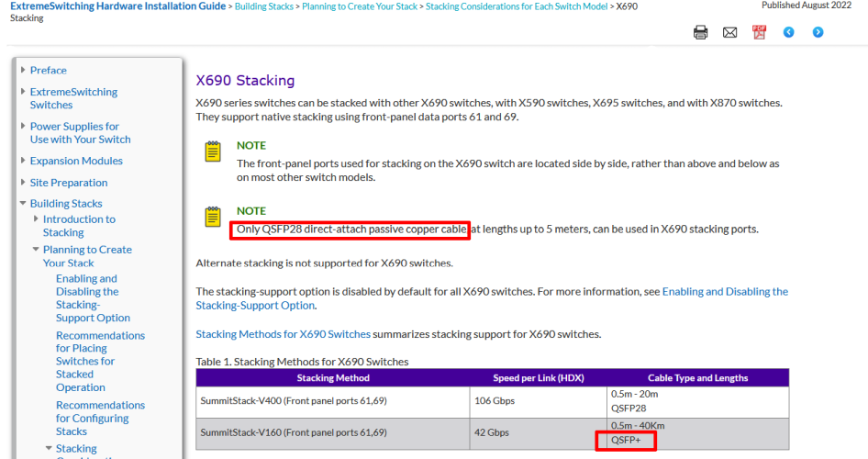Screen dimensions: 868x459
Task: Open Power Supplies for Use with Your Switch
Action: tap(80, 133)
